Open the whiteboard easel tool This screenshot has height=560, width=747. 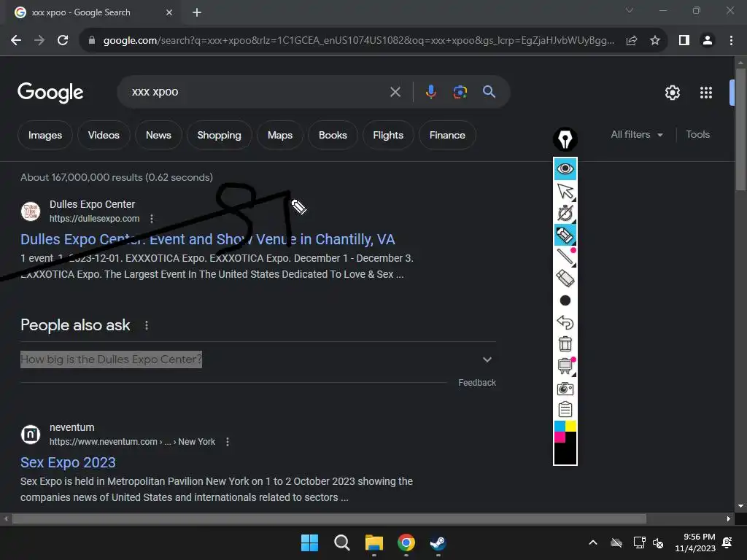click(565, 366)
